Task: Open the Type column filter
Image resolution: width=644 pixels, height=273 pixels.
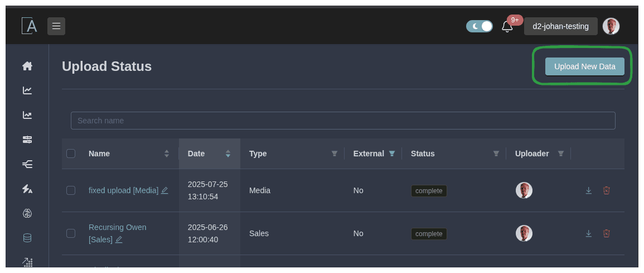Action: [335, 154]
